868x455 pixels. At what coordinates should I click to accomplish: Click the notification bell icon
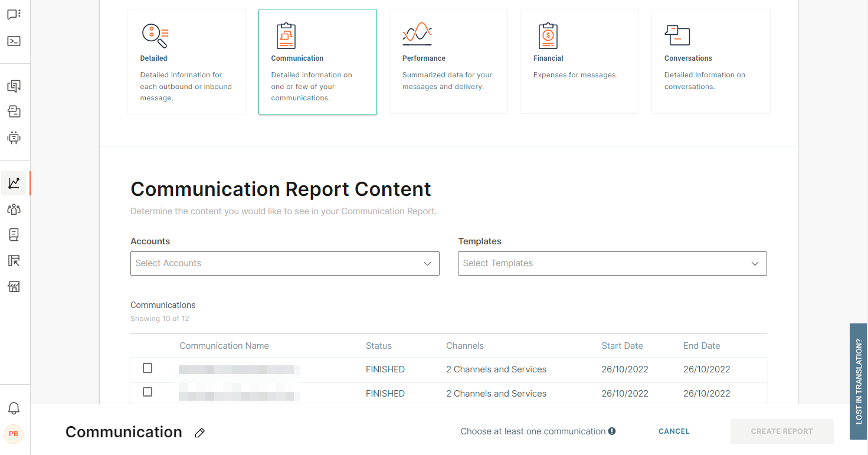[x=14, y=408]
